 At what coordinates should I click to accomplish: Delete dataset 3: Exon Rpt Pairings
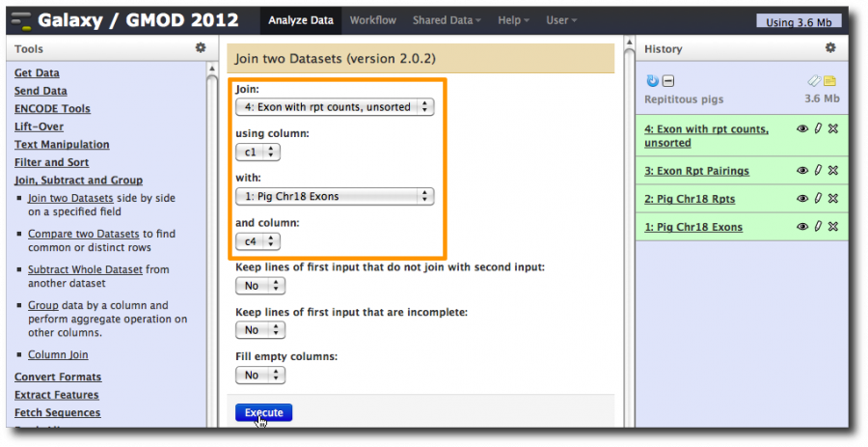[833, 171]
